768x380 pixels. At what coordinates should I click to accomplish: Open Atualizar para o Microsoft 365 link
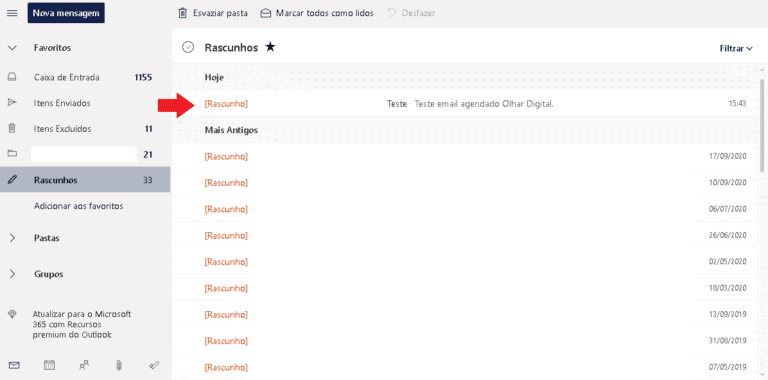coord(82,325)
